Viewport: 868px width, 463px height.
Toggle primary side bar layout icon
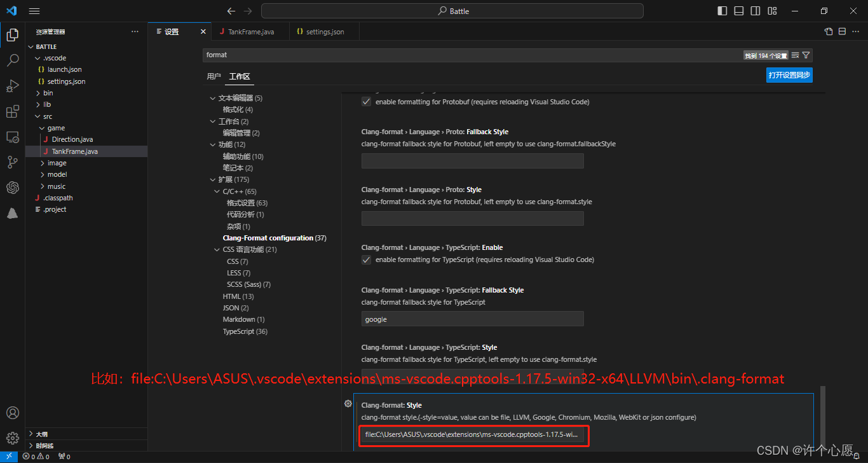[722, 11]
